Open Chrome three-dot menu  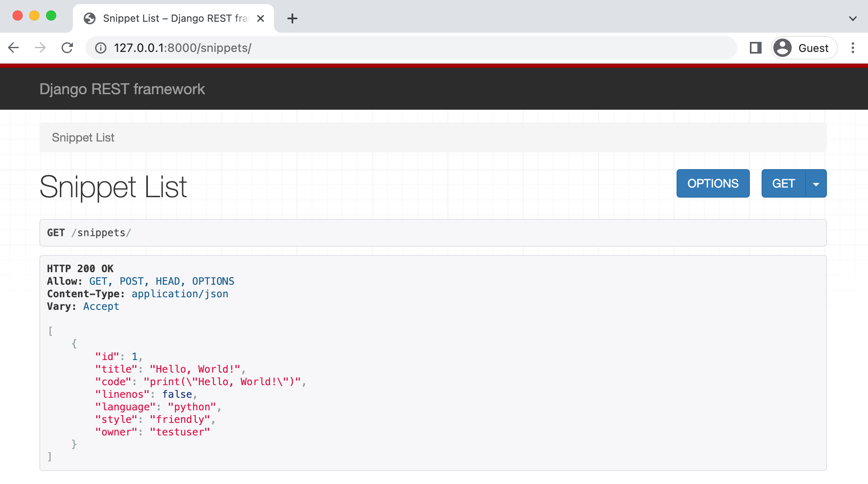click(x=852, y=48)
